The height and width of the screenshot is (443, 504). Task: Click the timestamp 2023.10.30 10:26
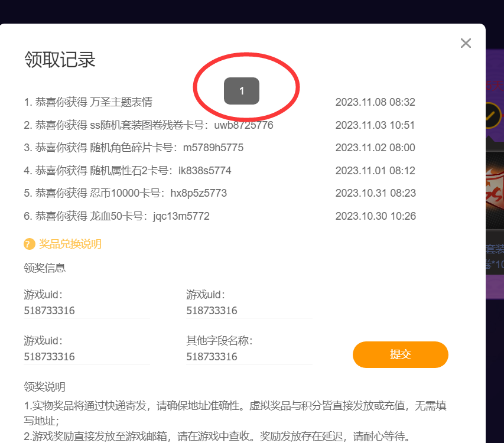click(375, 216)
